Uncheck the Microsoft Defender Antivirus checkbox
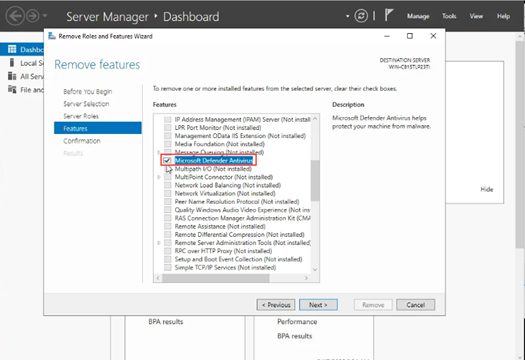 [x=167, y=161]
